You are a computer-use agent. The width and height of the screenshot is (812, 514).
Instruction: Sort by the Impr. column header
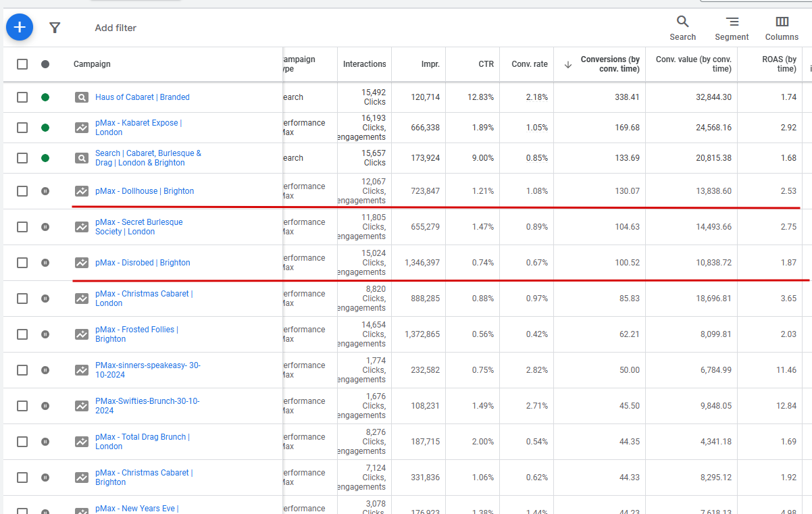[x=430, y=64]
